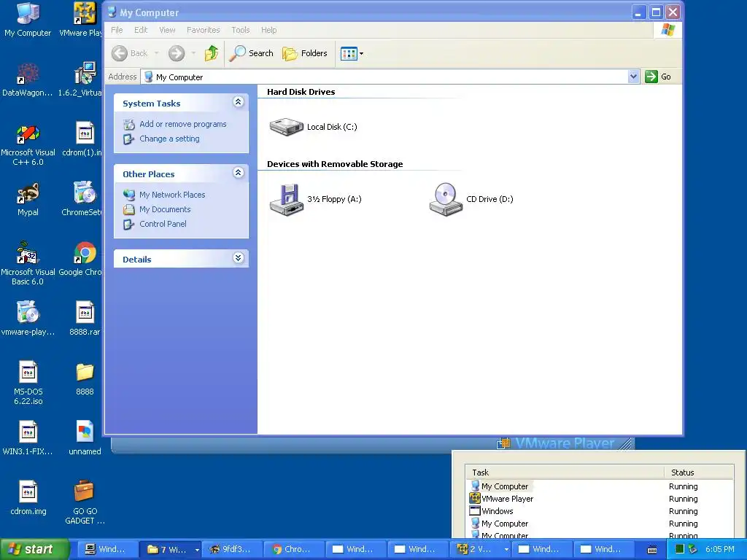Select Microsoft Visual Basic 6.0 shortcut
Image resolution: width=747 pixels, height=560 pixels.
[x=28, y=264]
